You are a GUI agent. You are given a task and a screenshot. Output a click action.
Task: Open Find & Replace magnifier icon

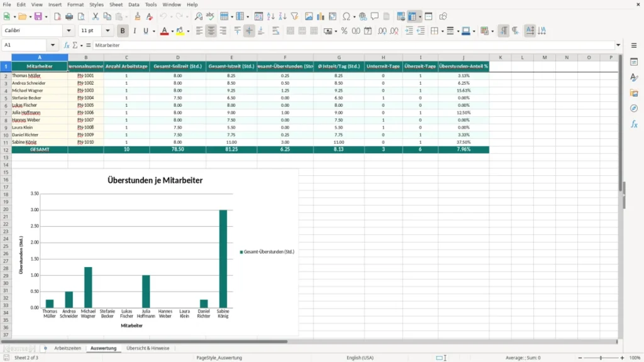198,16
